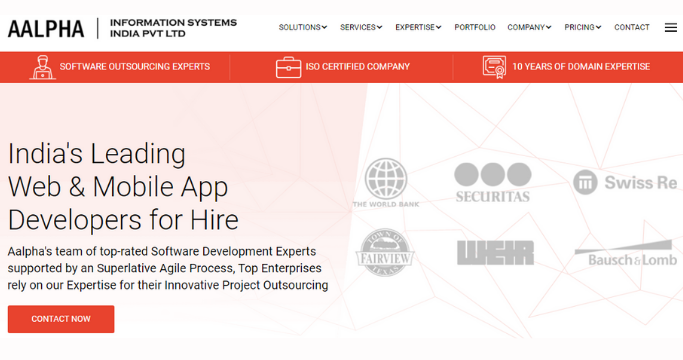This screenshot has height=360, width=683.
Task: Open the Company dropdown menu
Action: tap(529, 27)
